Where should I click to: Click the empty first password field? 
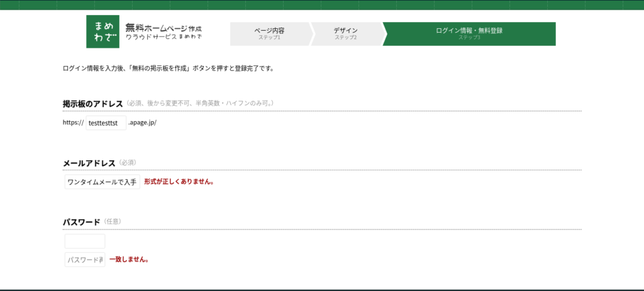click(85, 241)
